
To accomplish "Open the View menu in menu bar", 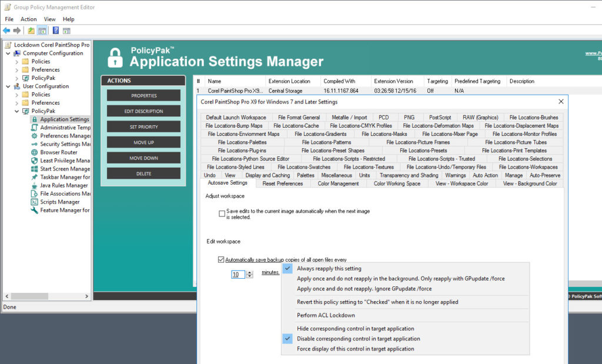I will pyautogui.click(x=49, y=19).
